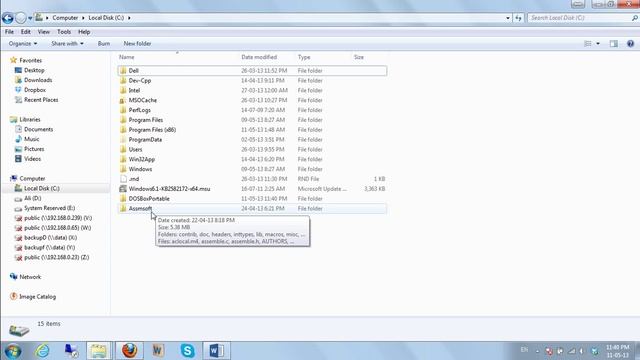The height and width of the screenshot is (360, 640).
Task: Sort by Type column header
Action: (304, 57)
